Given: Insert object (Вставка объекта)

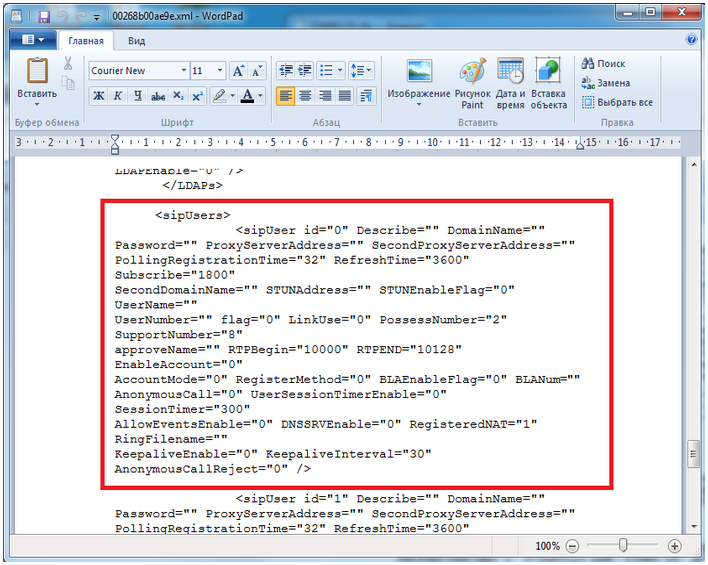Looking at the screenshot, I should click(x=548, y=70).
